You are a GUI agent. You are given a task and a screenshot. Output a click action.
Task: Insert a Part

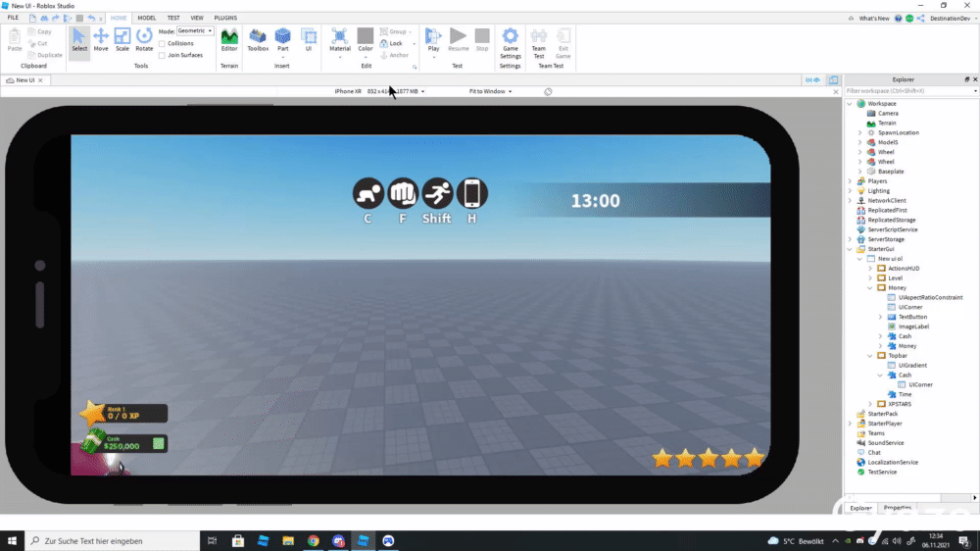pos(282,40)
